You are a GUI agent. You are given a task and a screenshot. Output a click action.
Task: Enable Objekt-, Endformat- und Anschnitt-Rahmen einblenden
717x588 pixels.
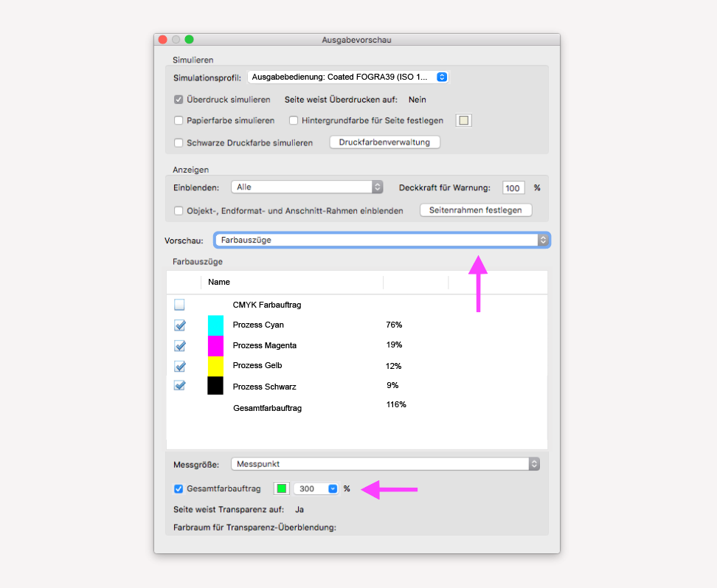[178, 210]
